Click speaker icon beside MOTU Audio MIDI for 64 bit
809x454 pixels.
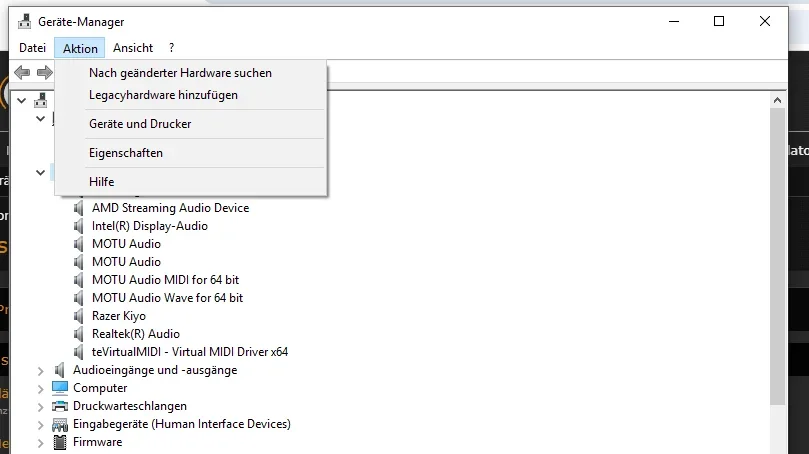pyautogui.click(x=78, y=280)
